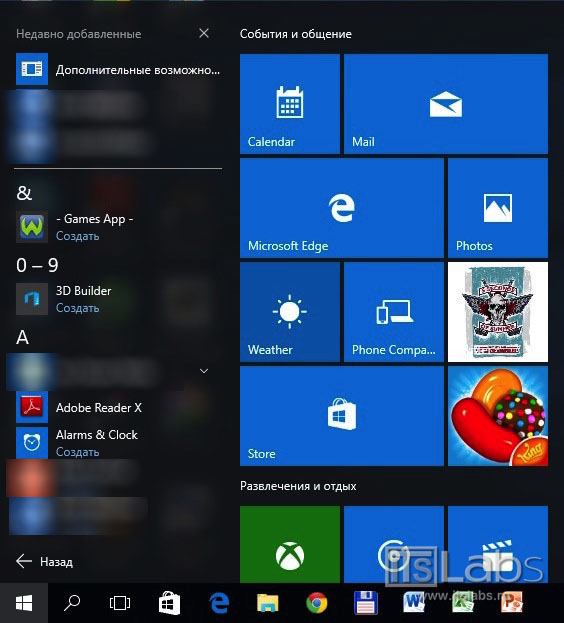
Task: Click the floppy disk taskbar icon
Action: tap(365, 603)
